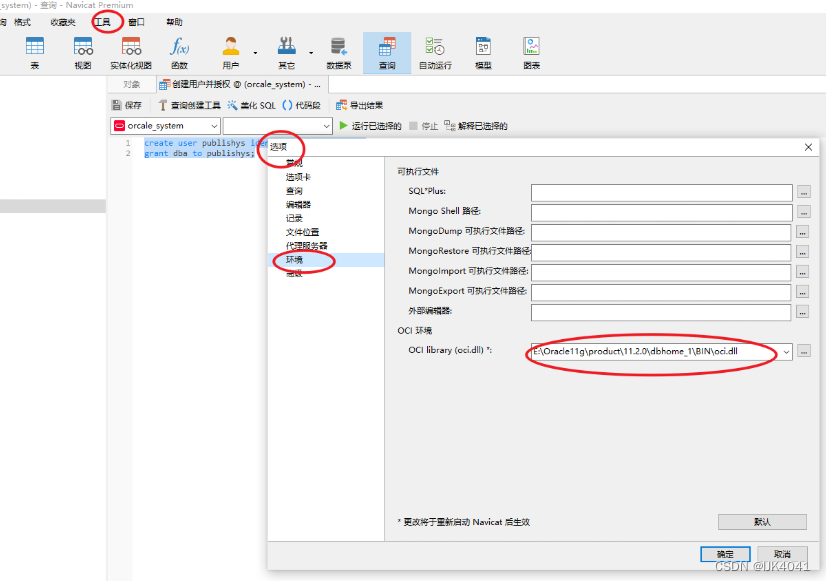Open the 函数 f(x) function icon
826x581 pixels.
coord(179,53)
